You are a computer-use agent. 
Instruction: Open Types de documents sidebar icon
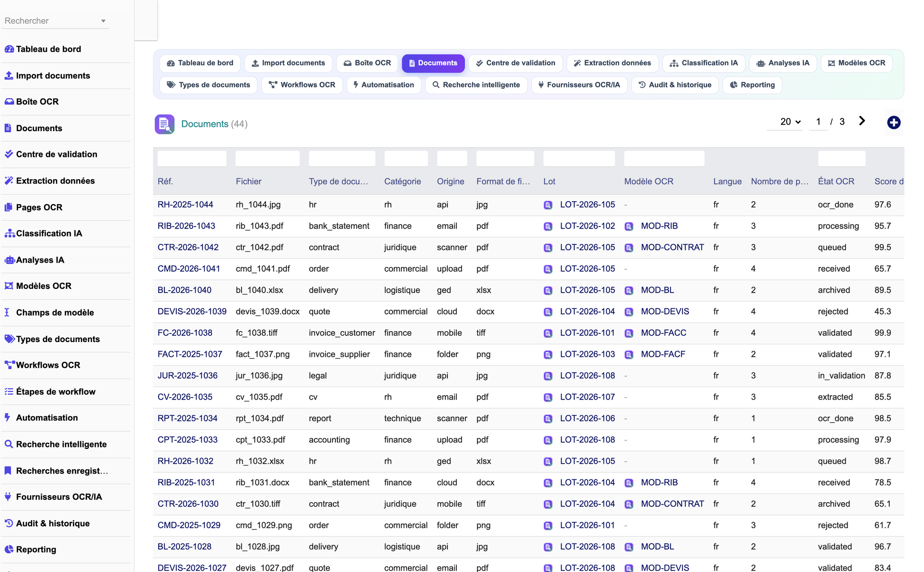[9, 339]
